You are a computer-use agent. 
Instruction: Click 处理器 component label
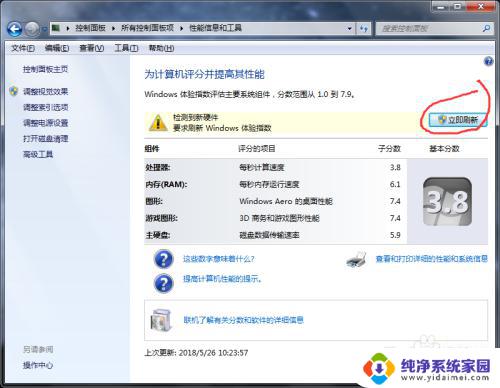pyautogui.click(x=158, y=167)
